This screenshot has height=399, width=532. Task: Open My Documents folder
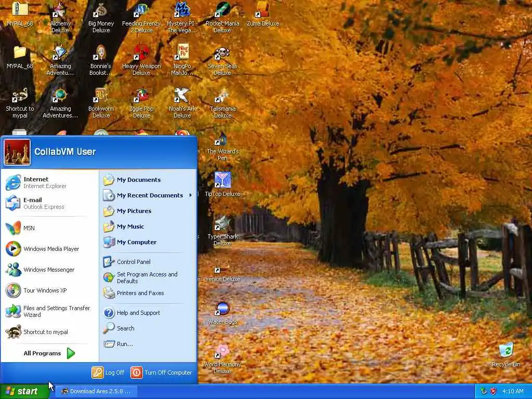click(148, 180)
